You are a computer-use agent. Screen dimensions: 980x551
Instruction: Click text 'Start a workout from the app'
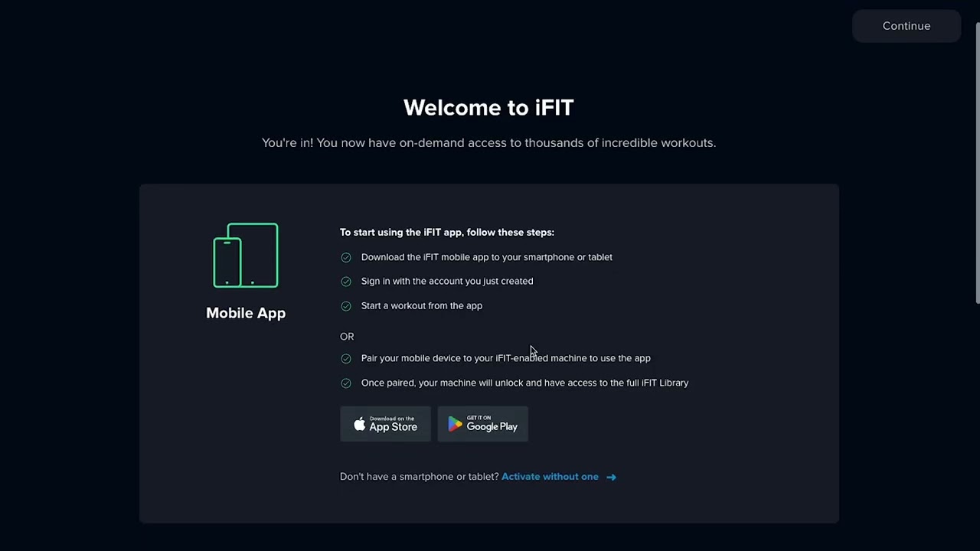tap(422, 305)
